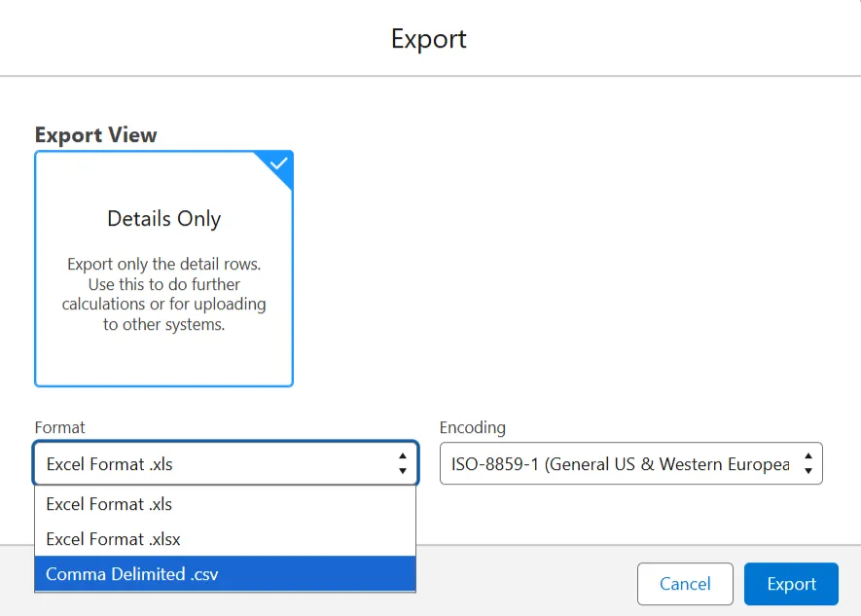Click the blue checkmark on Details Only card

pos(278,163)
